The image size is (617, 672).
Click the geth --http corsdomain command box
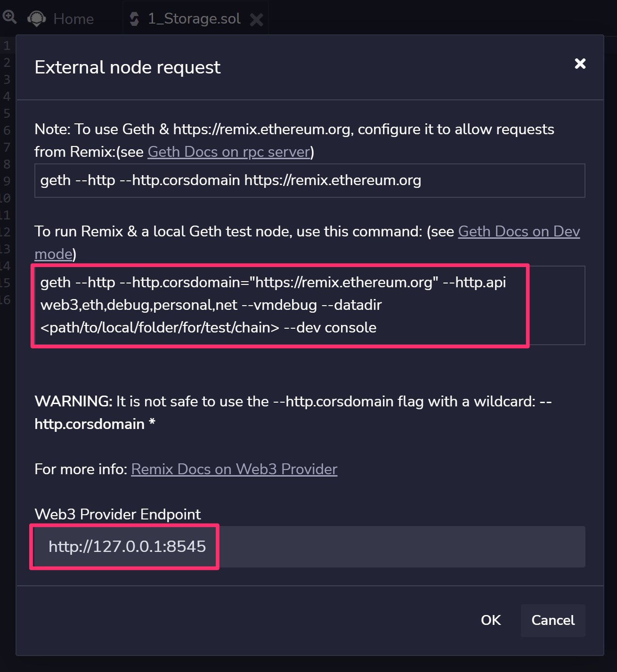(x=308, y=180)
